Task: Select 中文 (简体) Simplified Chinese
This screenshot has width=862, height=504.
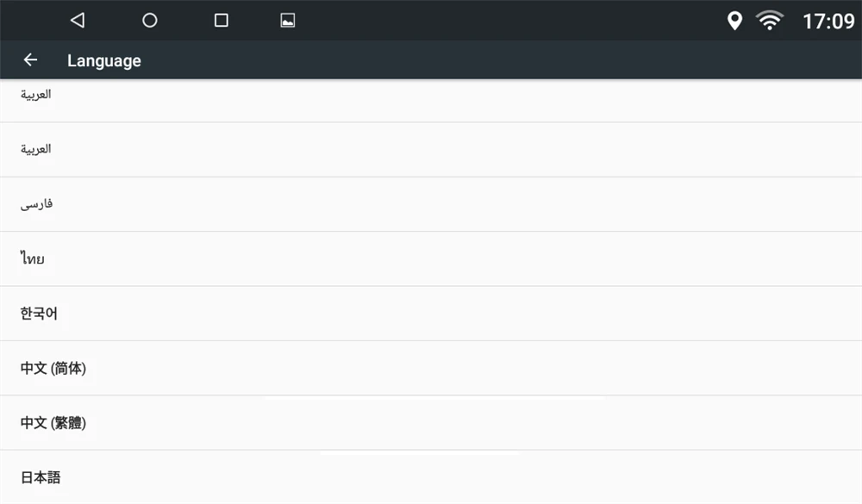Action: (x=431, y=368)
